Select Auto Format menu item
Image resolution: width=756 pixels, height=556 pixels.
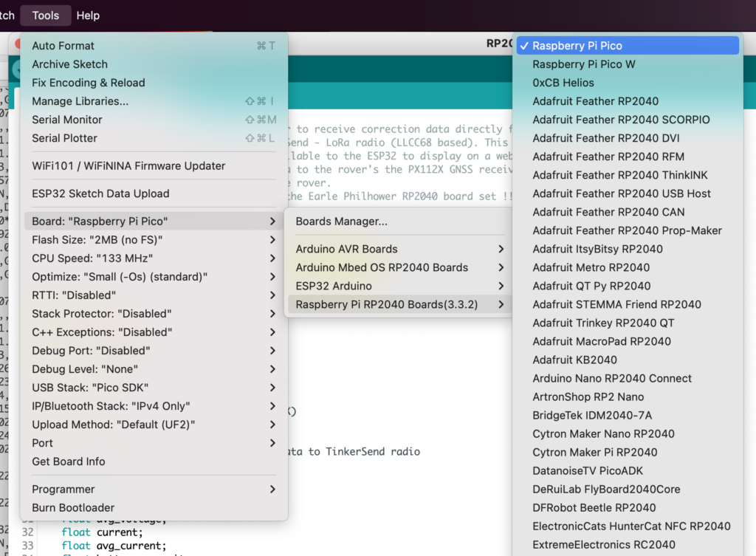coord(154,46)
